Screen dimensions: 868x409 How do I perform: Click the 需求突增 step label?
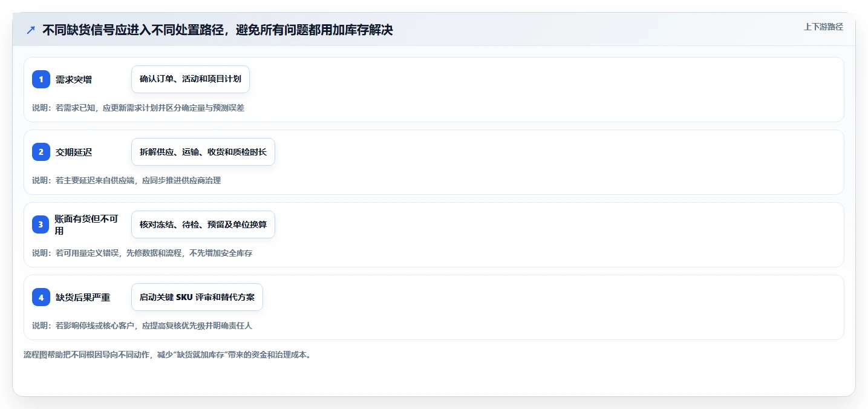(x=74, y=79)
